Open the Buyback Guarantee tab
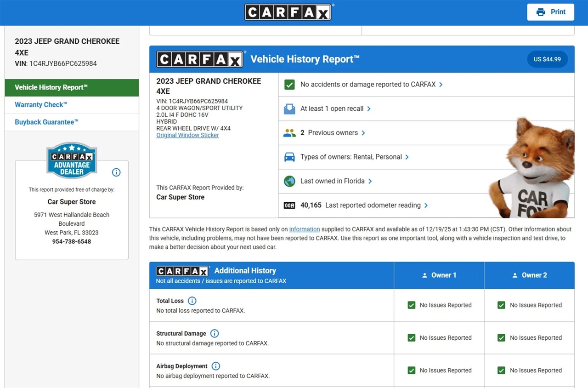The width and height of the screenshot is (588, 388). tap(46, 122)
